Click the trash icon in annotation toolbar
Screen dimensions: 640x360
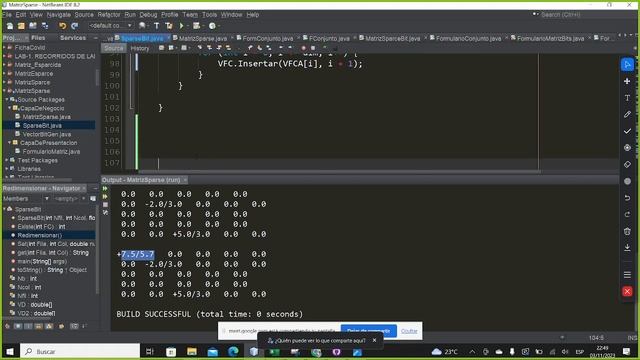tap(627, 231)
